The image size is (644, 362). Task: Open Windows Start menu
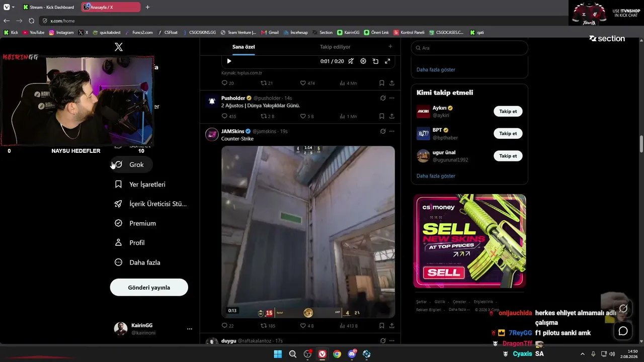(278, 354)
